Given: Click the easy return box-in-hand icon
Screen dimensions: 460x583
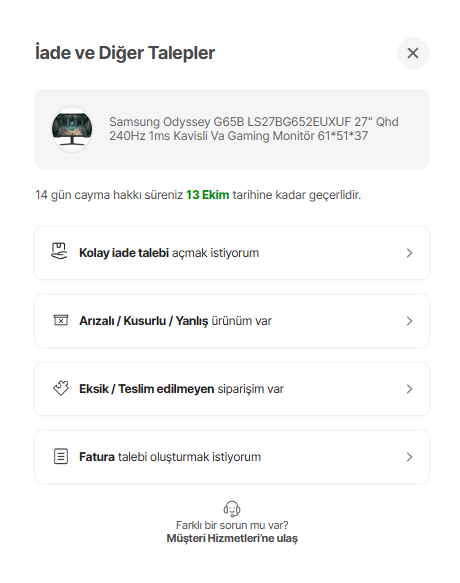Looking at the screenshot, I should point(59,251).
